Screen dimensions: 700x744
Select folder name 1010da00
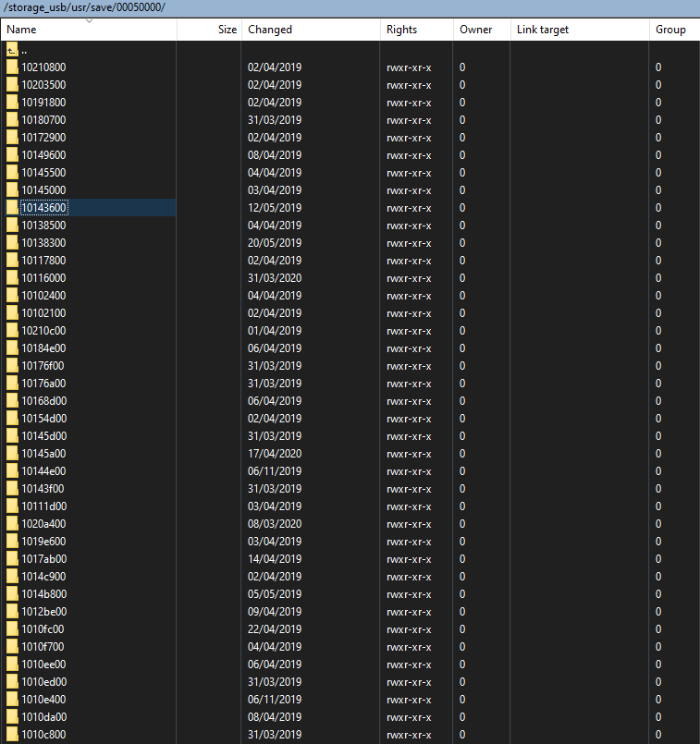44,717
